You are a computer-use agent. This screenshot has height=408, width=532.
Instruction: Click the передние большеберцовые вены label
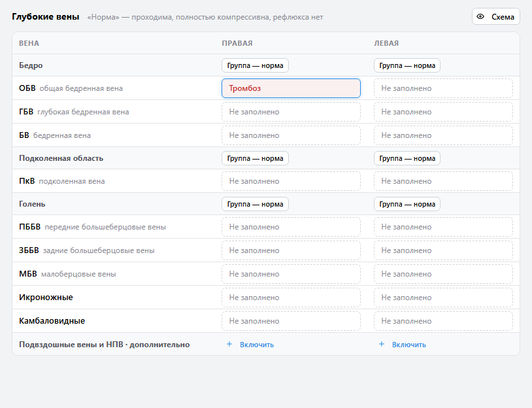point(105,227)
